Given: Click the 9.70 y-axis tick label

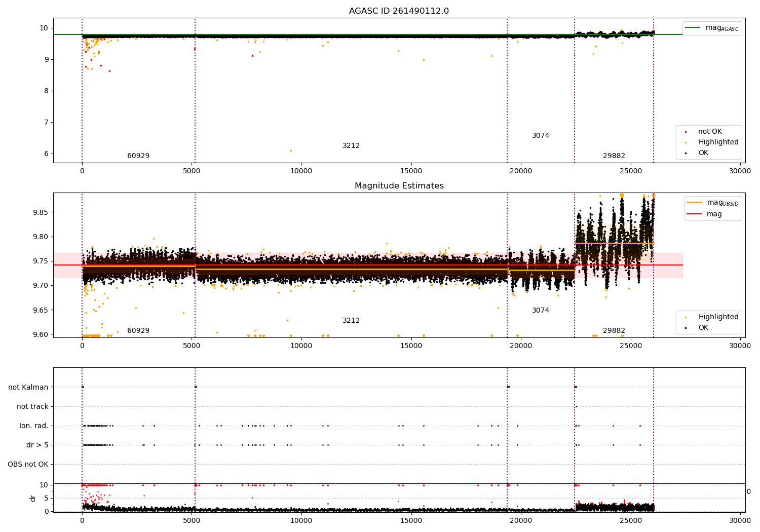Looking at the screenshot, I should [x=40, y=286].
